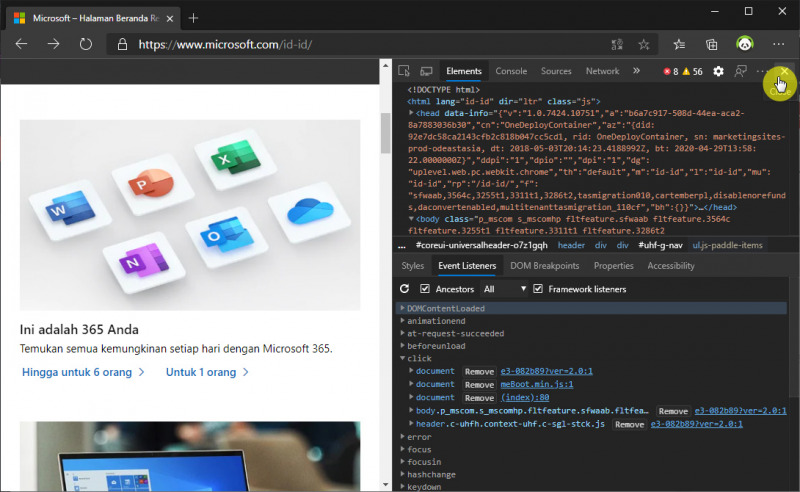Switch to the Console tab
The width and height of the screenshot is (800, 492).
[511, 71]
